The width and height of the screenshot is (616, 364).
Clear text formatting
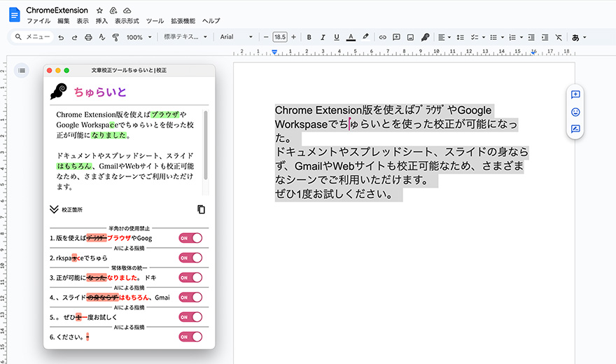[559, 37]
